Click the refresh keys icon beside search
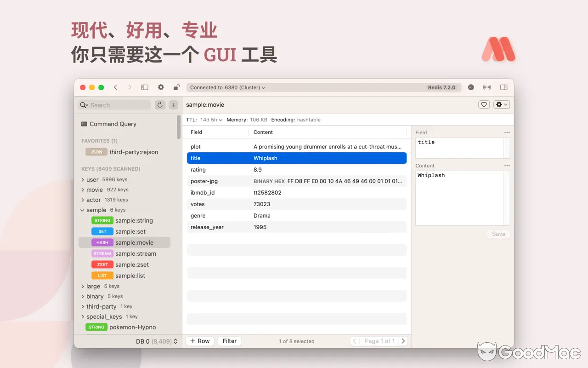The width and height of the screenshot is (588, 368). click(x=160, y=105)
